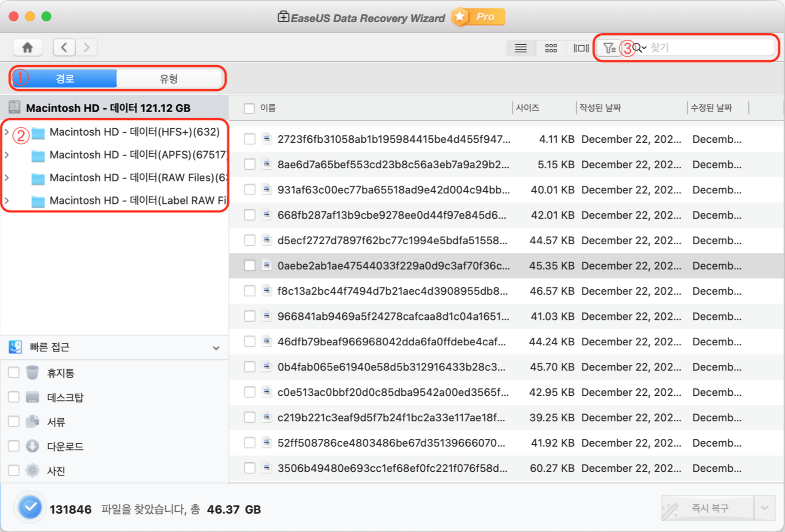
Task: Select file name 0b4fab065e61940e...
Action: pyautogui.click(x=391, y=367)
